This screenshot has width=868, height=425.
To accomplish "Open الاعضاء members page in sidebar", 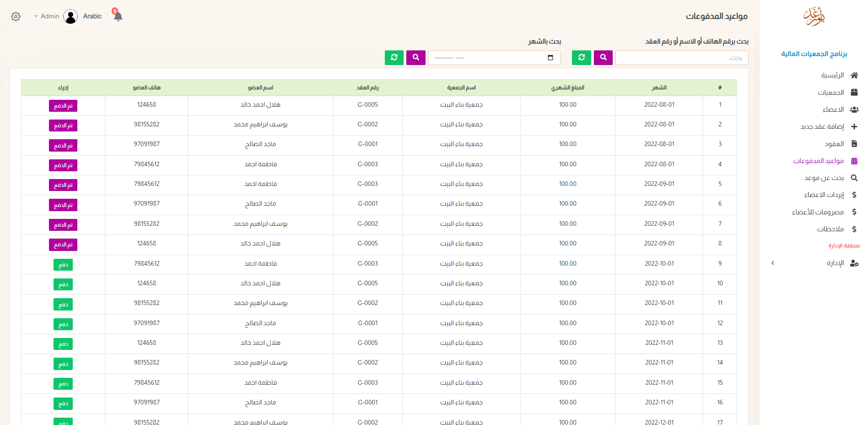I will pos(833,109).
